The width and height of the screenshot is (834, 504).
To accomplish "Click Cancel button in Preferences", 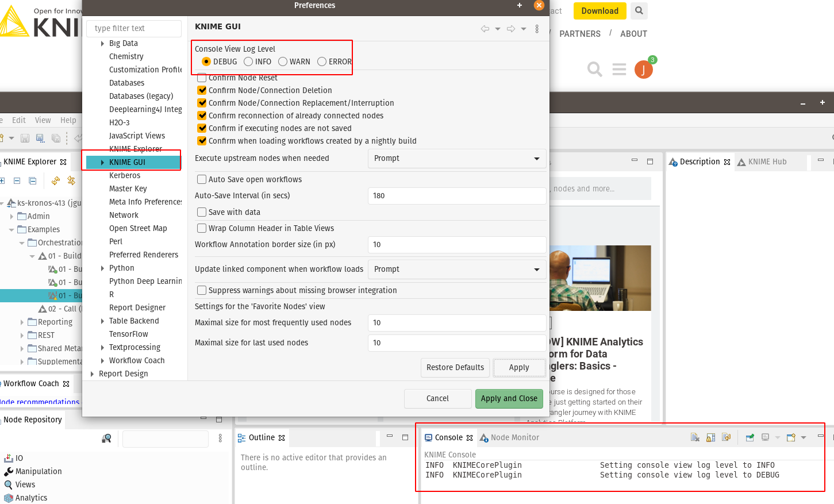I will (x=437, y=398).
